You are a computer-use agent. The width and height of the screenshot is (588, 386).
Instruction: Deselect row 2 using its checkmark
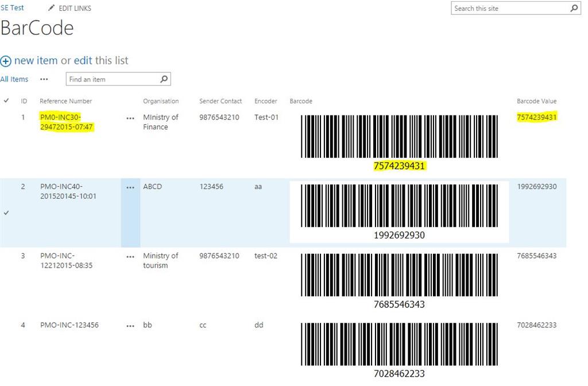[x=6, y=213]
